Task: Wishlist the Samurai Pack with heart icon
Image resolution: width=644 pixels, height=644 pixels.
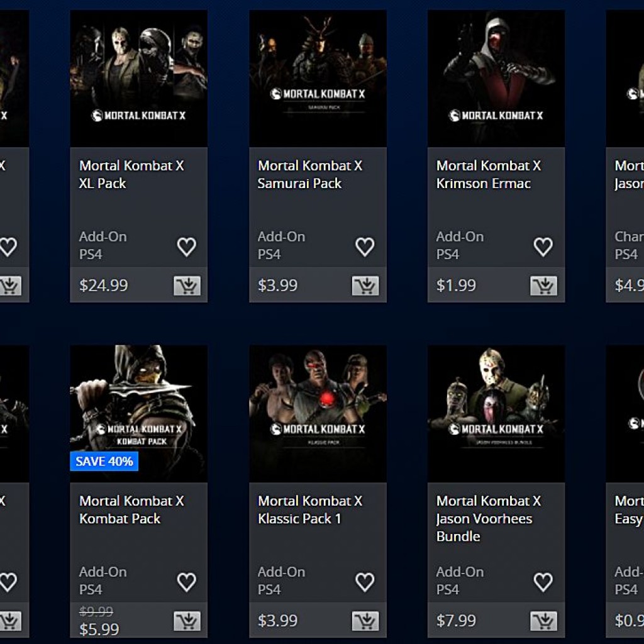Action: click(365, 247)
